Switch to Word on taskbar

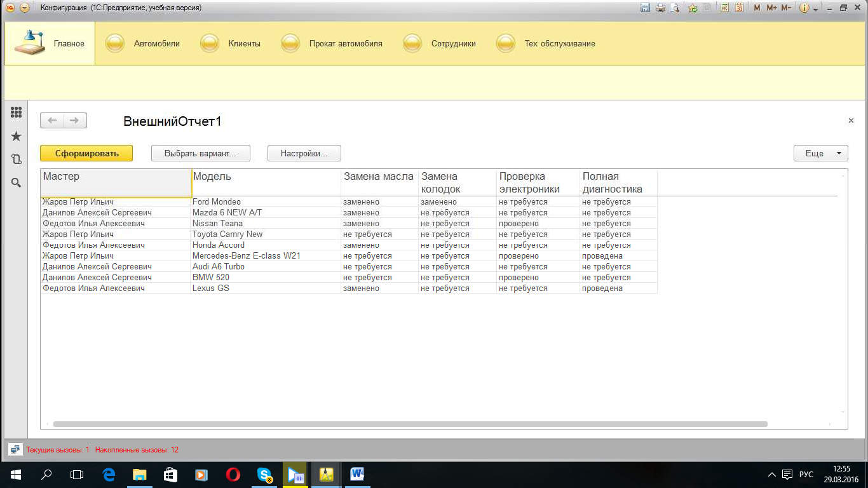[357, 475]
